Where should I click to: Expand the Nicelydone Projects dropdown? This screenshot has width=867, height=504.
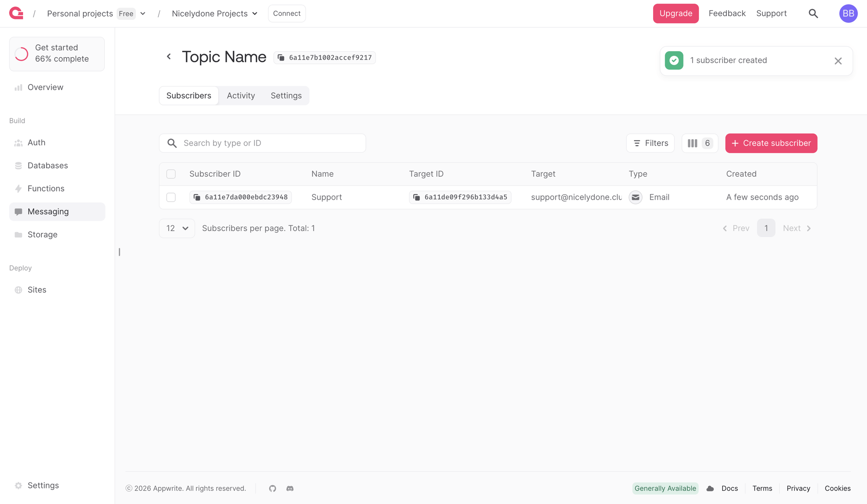pos(215,13)
